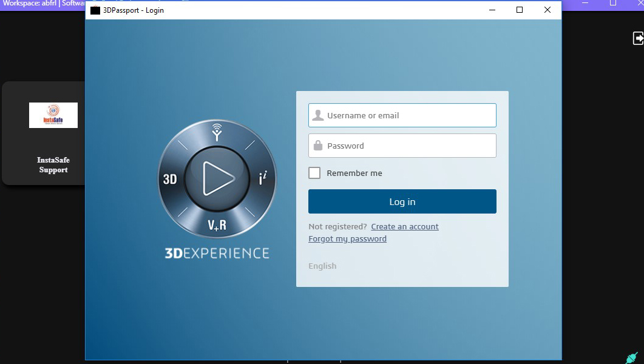
Task: Click the information quadrant of the compass
Action: pos(263,178)
